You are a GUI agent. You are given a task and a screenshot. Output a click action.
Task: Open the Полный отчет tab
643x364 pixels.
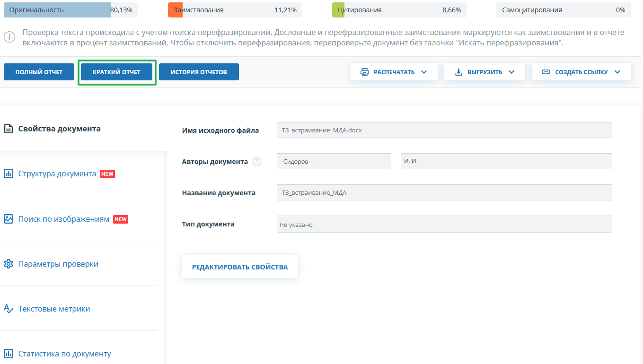point(39,72)
